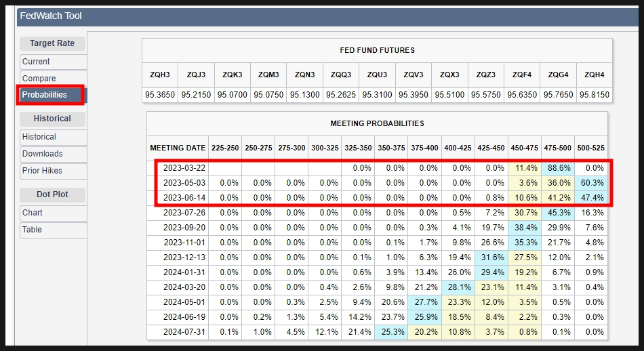Screen dimensions: 644x351
Task: Click the 2023-09-20 meeting date
Action: pyautogui.click(x=184, y=228)
